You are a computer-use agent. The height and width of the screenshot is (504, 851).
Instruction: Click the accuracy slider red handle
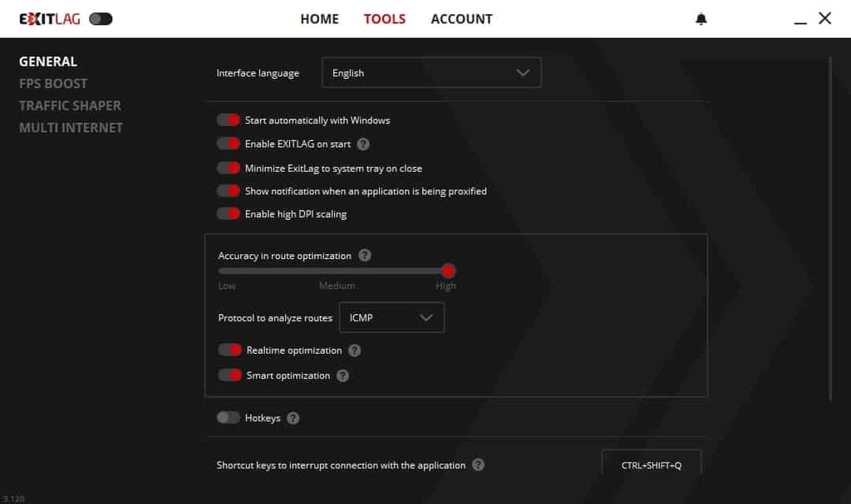point(448,271)
